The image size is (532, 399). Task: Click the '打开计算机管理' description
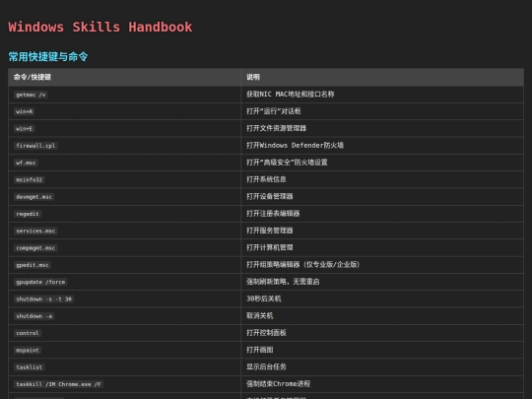[270, 247]
